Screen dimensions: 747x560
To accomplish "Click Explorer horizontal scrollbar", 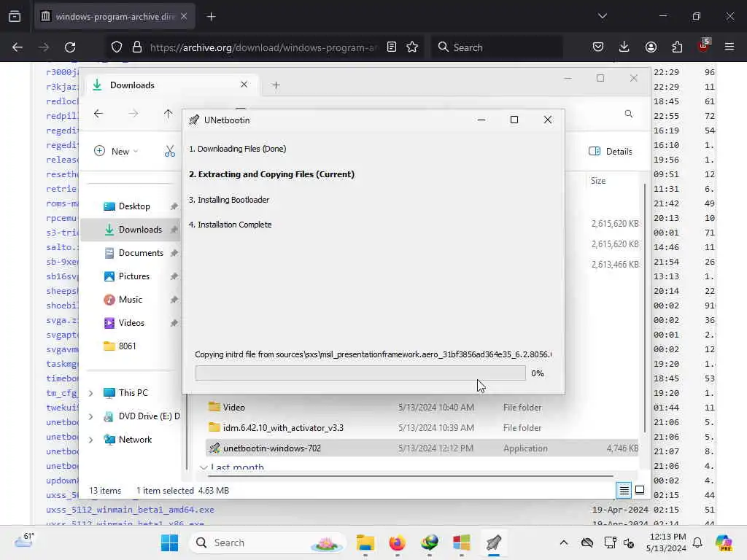I will pyautogui.click(x=411, y=475).
